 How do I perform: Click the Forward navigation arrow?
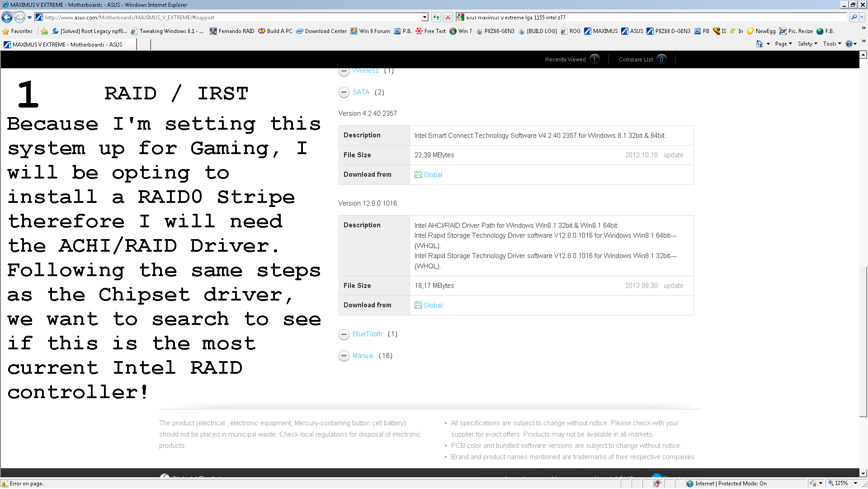point(19,18)
